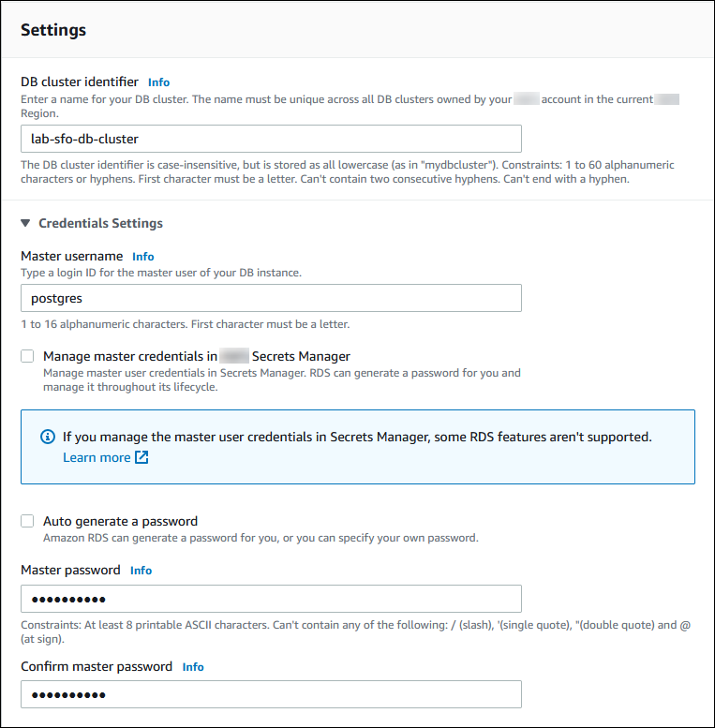
Task: Follow the Learn more link
Action: 97,457
